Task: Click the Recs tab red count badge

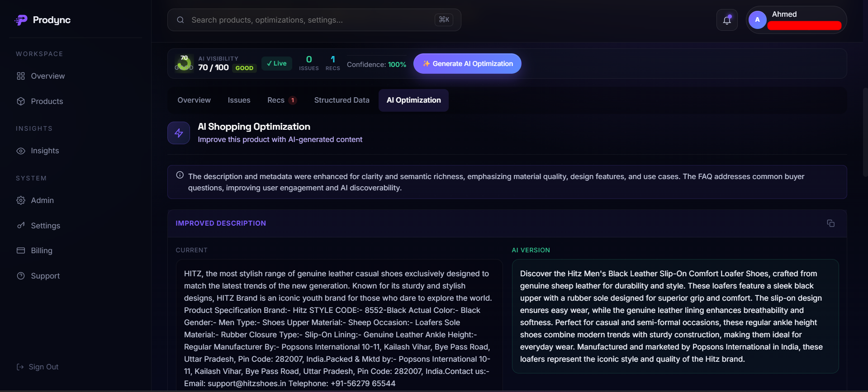Action: tap(293, 100)
